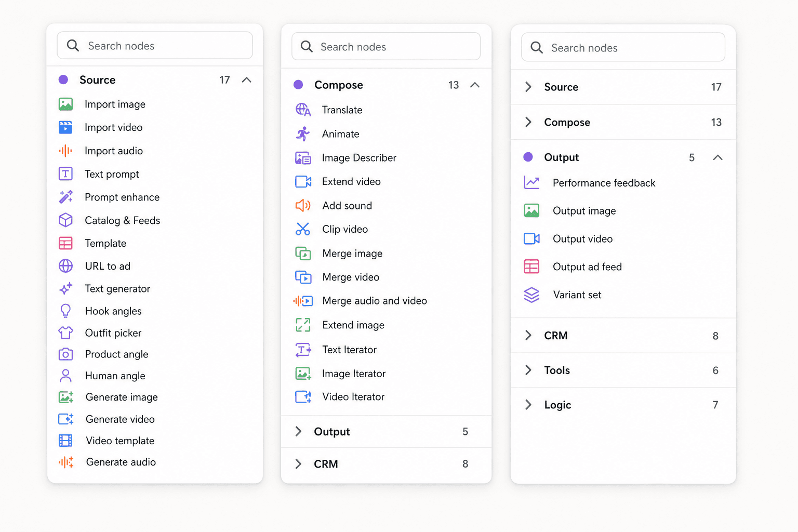Select the Text prompt icon

(x=65, y=174)
